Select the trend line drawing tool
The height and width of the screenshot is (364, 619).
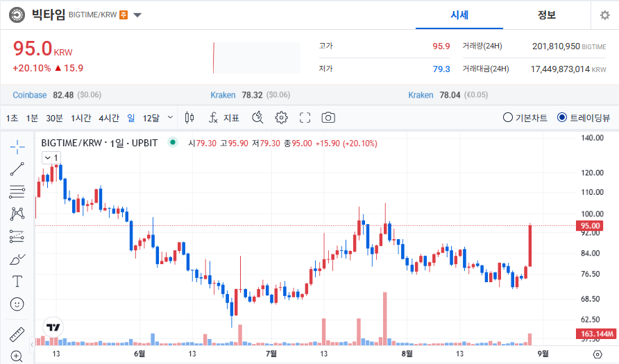coord(17,168)
